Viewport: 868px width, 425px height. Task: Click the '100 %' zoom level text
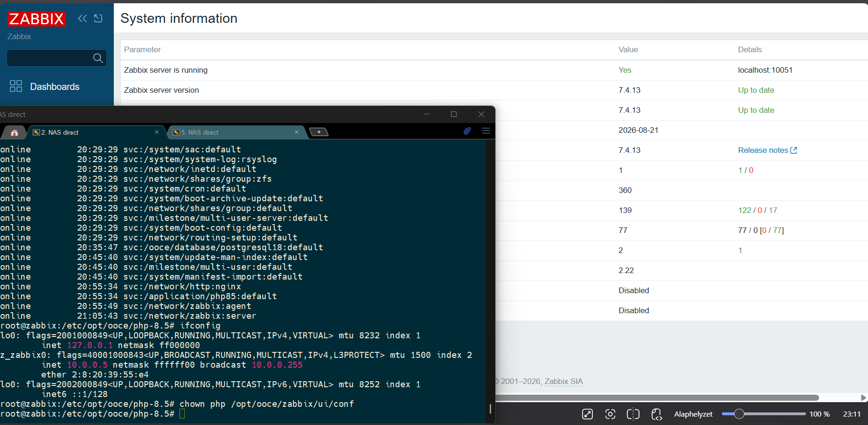tap(819, 414)
